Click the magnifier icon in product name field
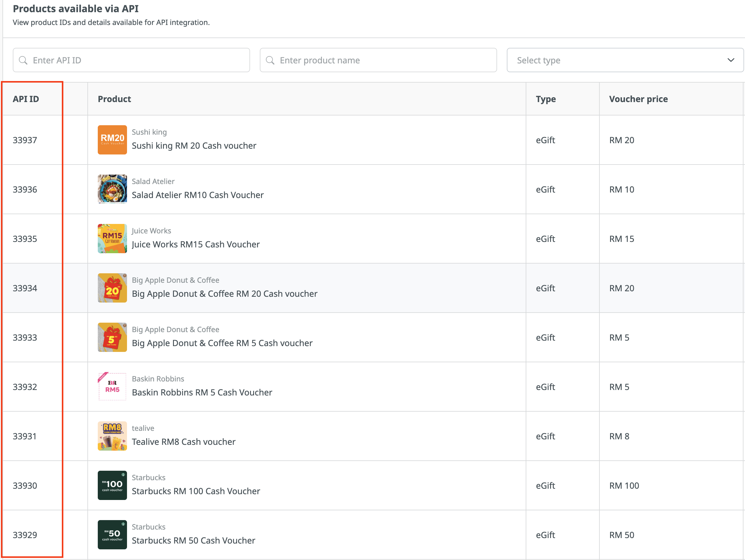This screenshot has height=560, width=745. tap(270, 60)
